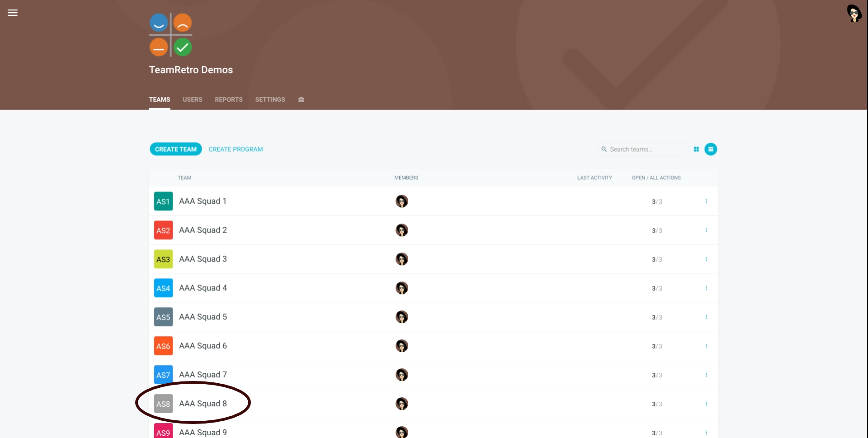Open the AAA Squad 4 team
This screenshot has height=438, width=868.
pos(203,288)
